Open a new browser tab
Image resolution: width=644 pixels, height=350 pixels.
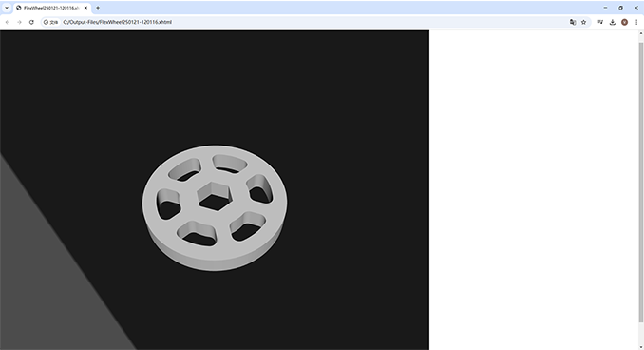click(x=98, y=8)
